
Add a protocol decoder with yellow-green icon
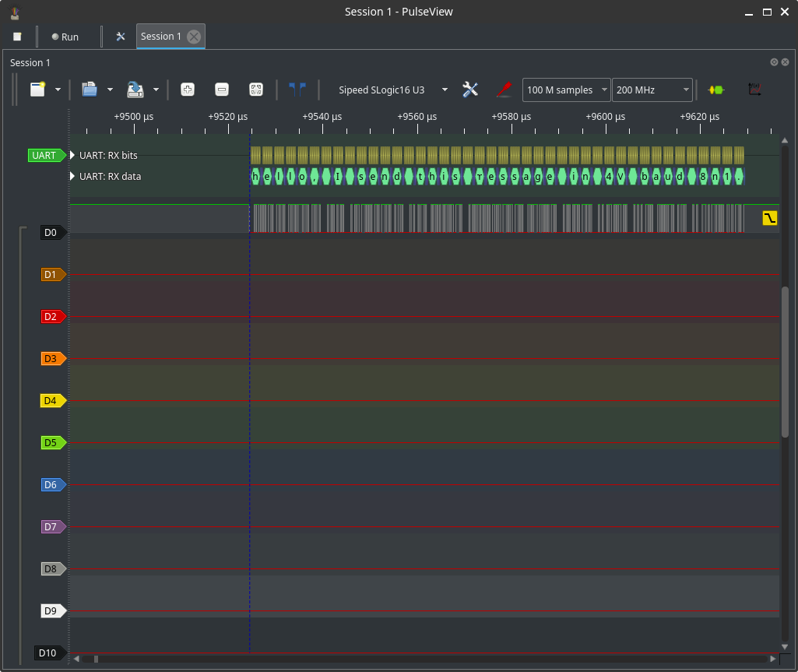(x=715, y=90)
